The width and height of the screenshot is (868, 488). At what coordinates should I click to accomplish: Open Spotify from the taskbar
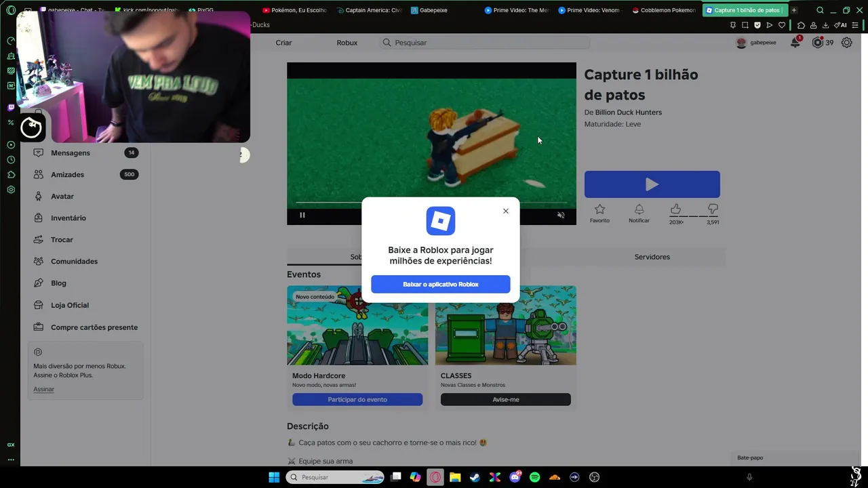tap(534, 477)
